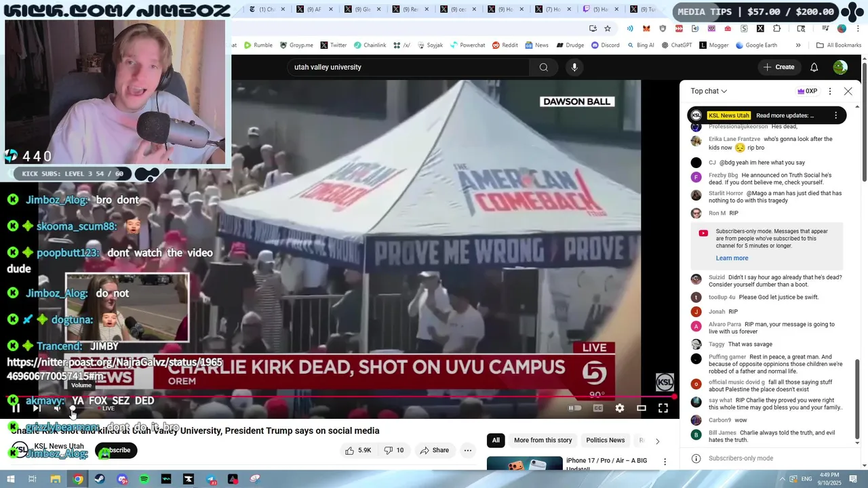Toggle closed captions in player

point(598,408)
